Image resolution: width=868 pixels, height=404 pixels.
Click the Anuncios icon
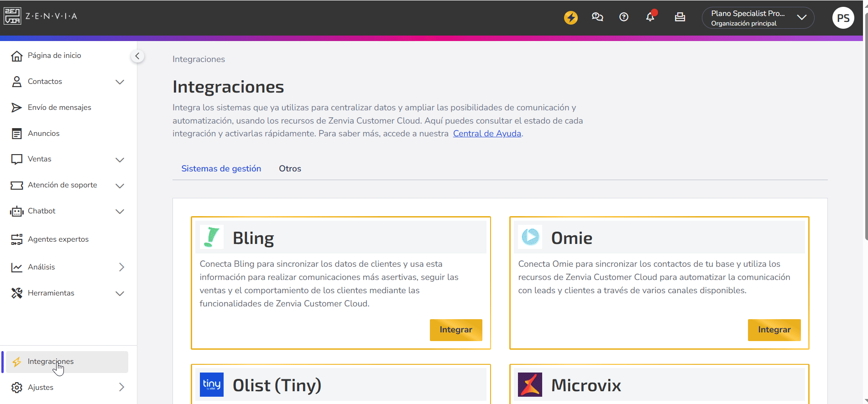[17, 134]
